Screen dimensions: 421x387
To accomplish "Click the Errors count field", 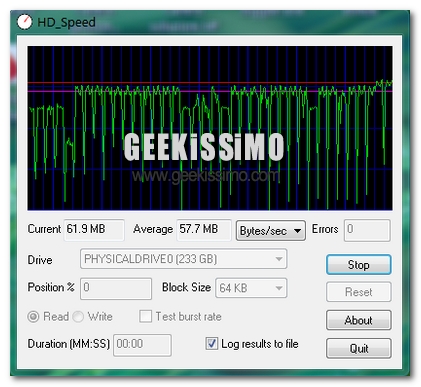I will click(x=367, y=230).
